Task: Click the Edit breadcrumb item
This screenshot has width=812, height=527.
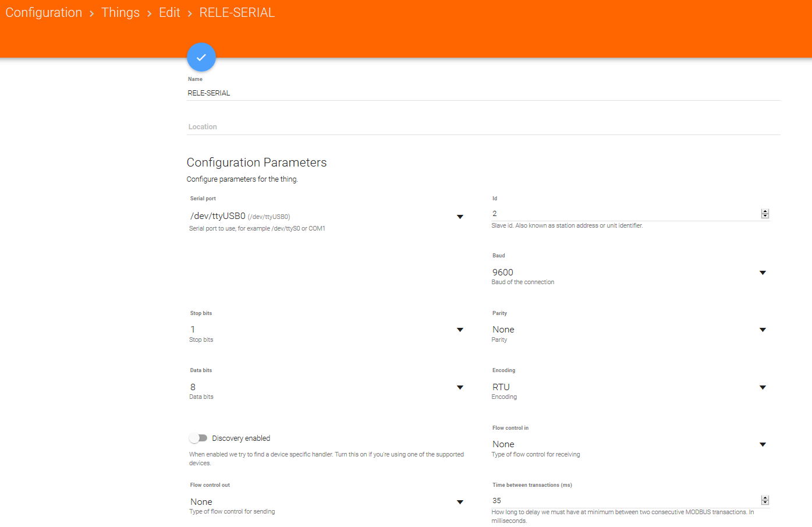Action: (169, 12)
